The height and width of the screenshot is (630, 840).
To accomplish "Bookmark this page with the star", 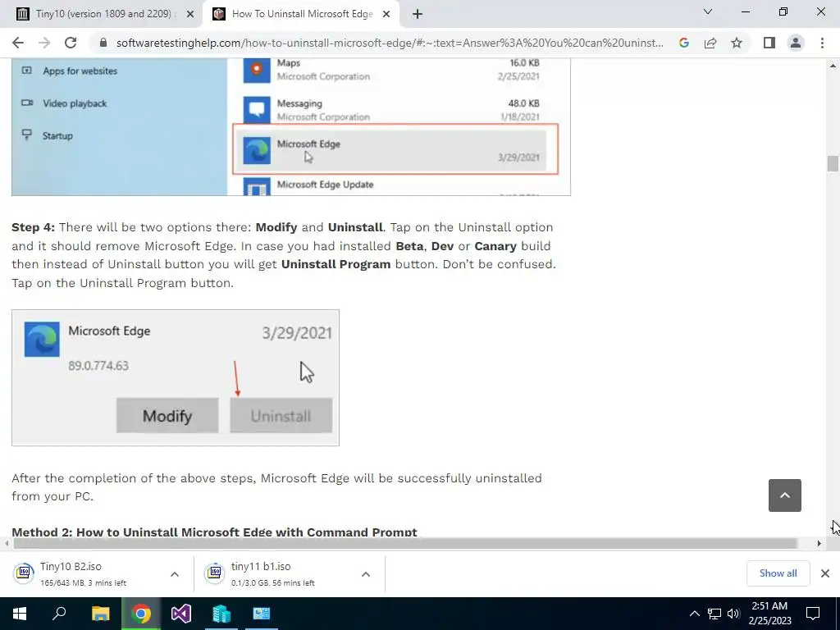I will click(x=737, y=43).
